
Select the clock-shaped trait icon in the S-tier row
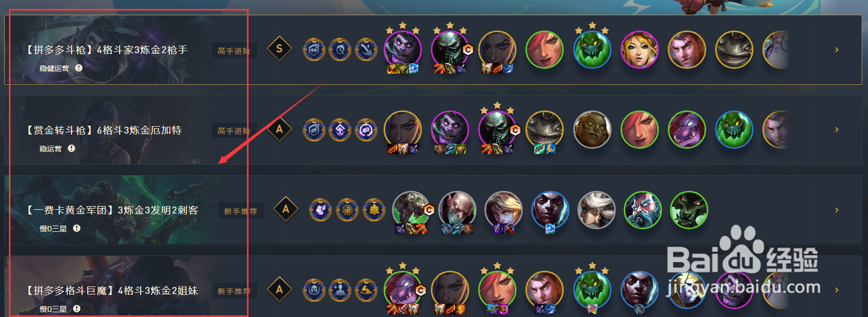pos(340,49)
